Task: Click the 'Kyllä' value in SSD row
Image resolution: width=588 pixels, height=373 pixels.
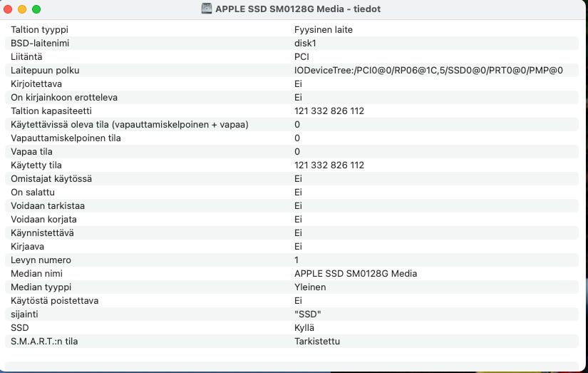Action: pyautogui.click(x=304, y=328)
